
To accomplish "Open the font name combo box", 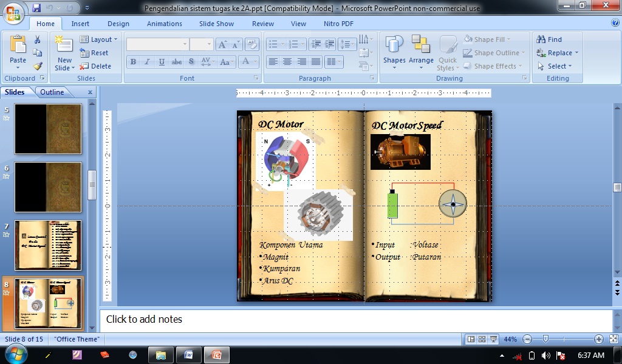I will pyautogui.click(x=157, y=44).
